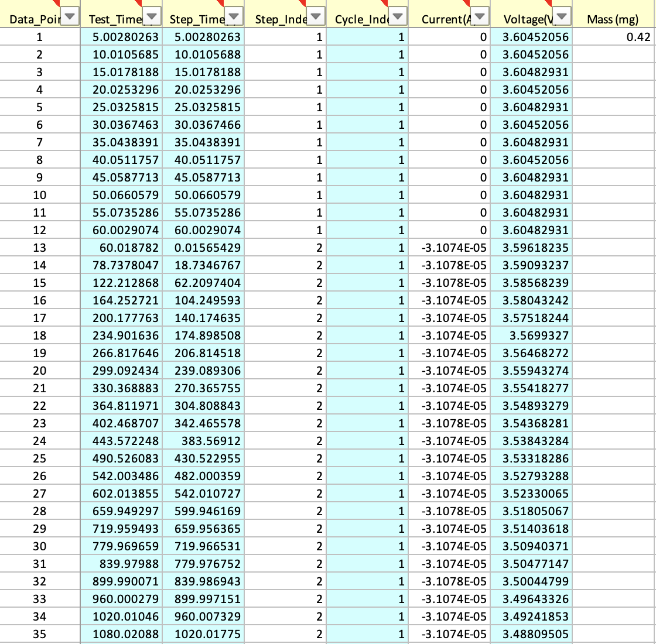Click the current value -3.1074E-05 in row 13
The height and width of the screenshot is (644, 656).
tap(449, 247)
